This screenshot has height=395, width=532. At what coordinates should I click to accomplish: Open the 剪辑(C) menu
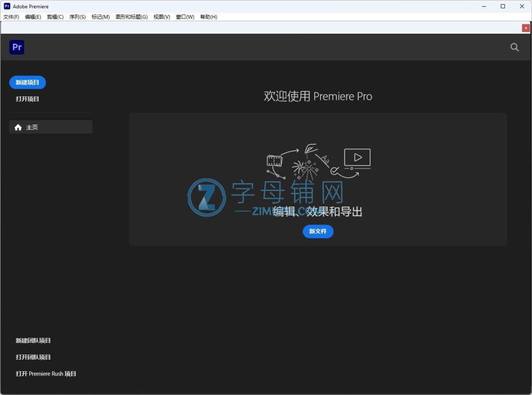click(x=55, y=17)
